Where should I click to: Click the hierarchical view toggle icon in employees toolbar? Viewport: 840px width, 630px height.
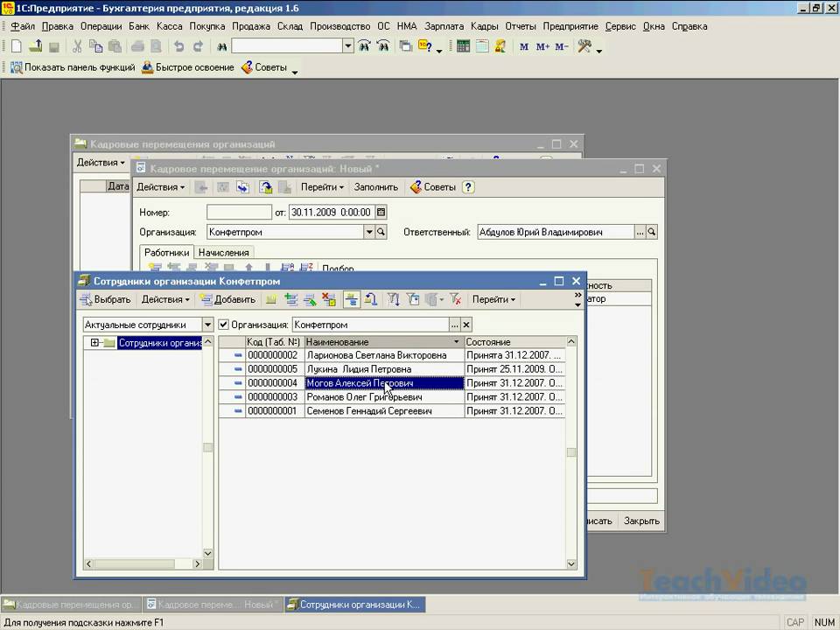tap(352, 299)
